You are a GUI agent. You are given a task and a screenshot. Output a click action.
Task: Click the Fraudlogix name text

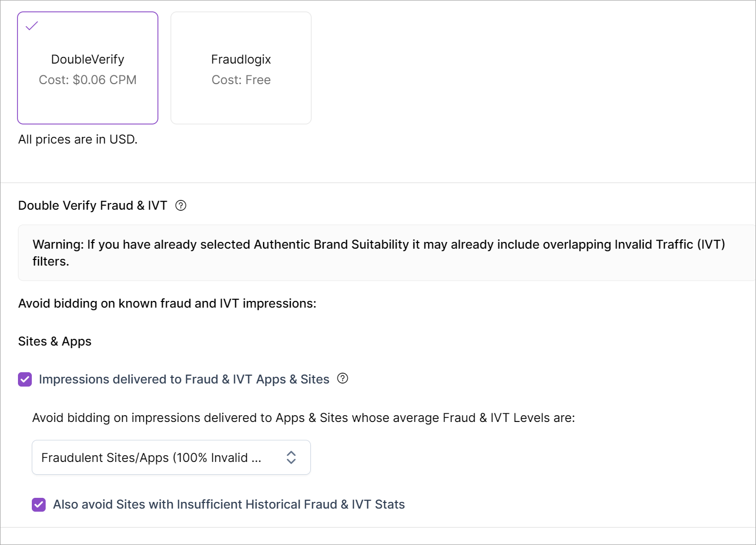tap(241, 59)
